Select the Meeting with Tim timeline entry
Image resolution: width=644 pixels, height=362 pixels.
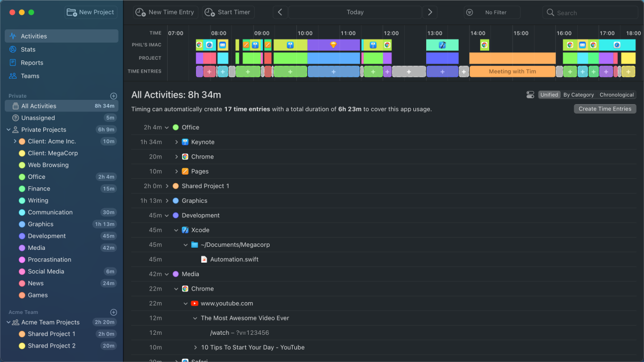click(512, 70)
